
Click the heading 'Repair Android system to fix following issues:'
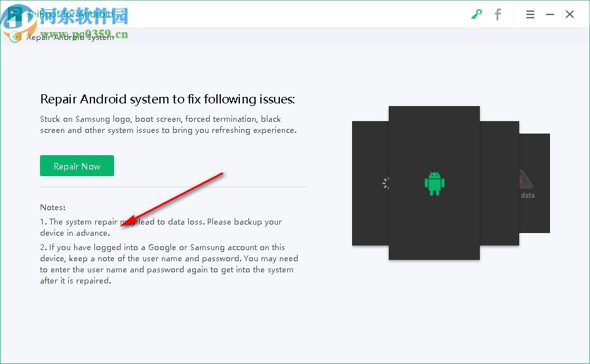(x=167, y=99)
